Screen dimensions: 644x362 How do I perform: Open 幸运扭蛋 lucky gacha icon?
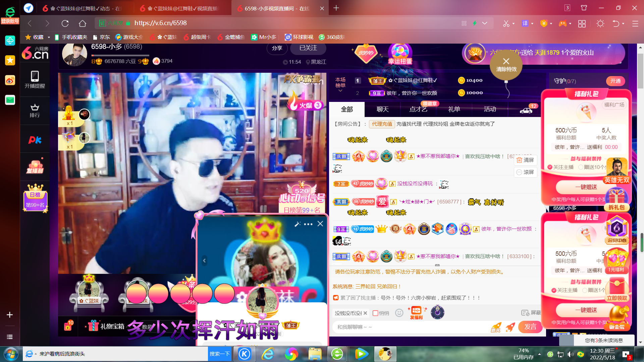[400, 55]
